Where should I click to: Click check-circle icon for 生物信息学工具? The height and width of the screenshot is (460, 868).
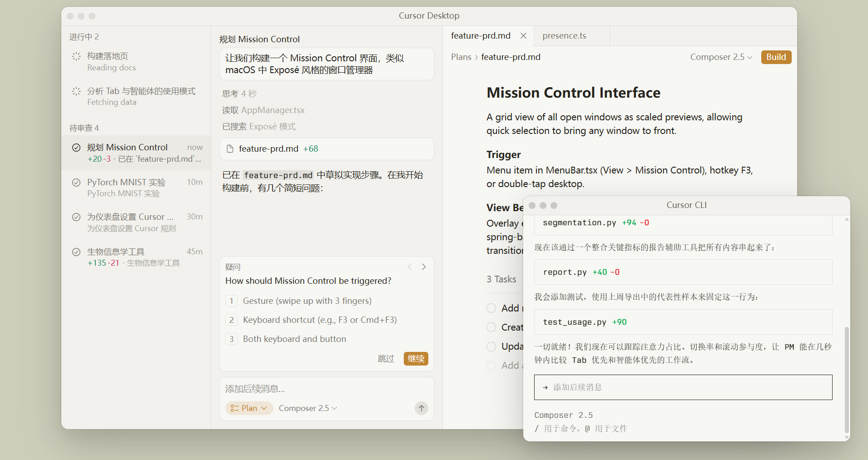tap(76, 252)
